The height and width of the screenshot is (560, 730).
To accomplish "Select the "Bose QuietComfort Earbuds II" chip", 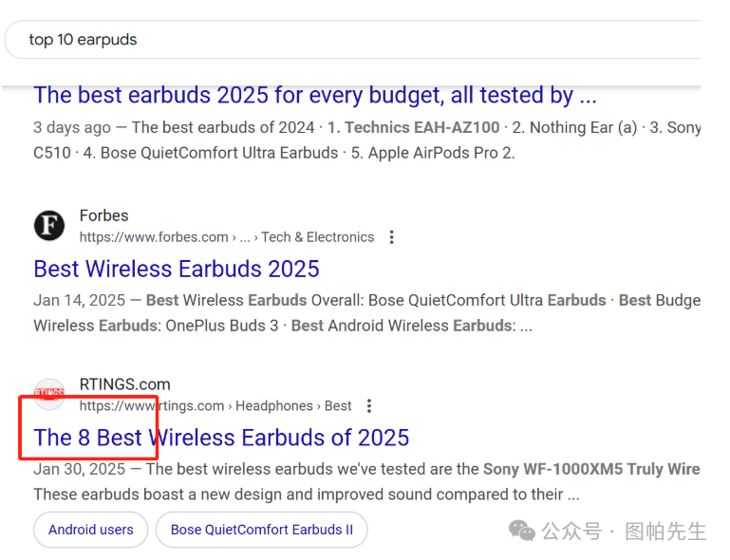I will coord(262,530).
